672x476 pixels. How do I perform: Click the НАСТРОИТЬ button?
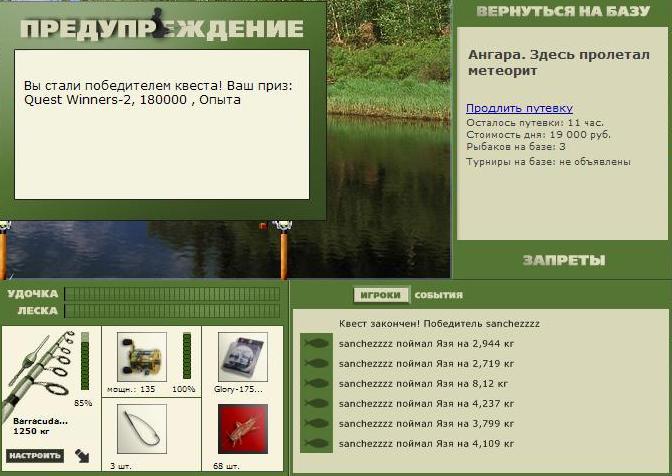pos(35,455)
